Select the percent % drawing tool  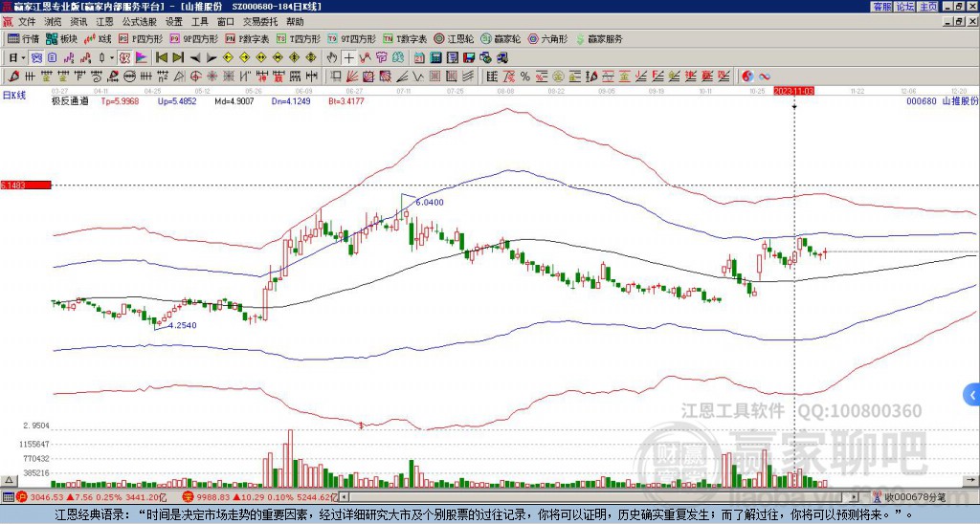point(524,76)
